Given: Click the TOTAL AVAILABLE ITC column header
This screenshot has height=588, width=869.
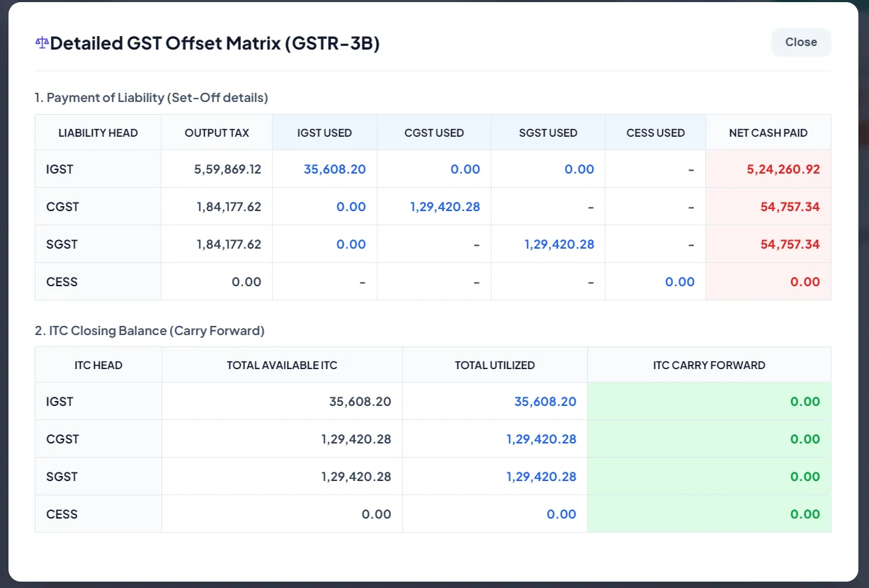Looking at the screenshot, I should [x=282, y=366].
